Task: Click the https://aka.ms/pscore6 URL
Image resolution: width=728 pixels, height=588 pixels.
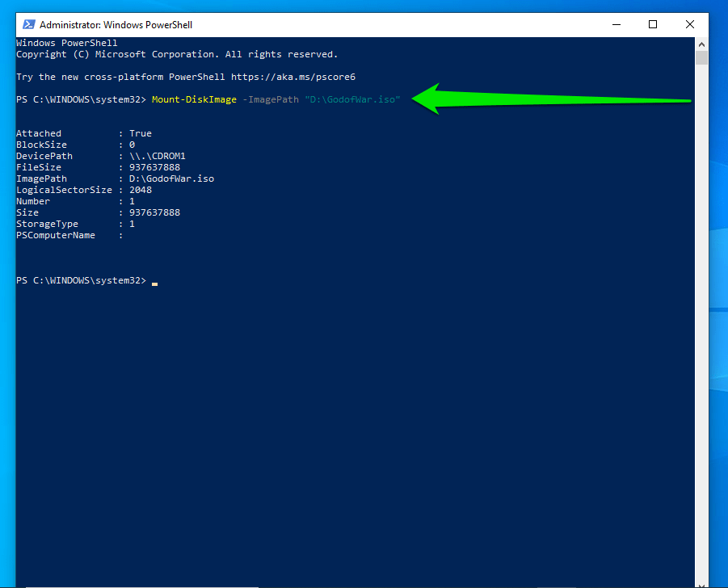Action: tap(293, 77)
